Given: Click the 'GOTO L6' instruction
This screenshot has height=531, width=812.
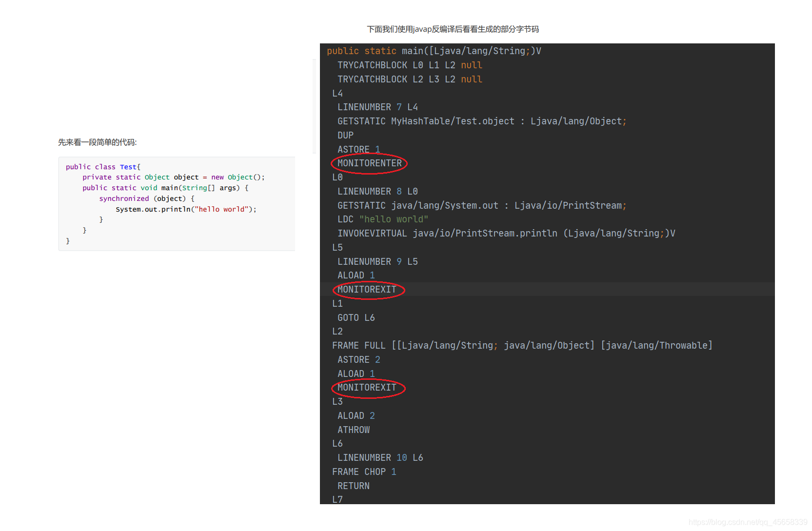Looking at the screenshot, I should point(356,318).
